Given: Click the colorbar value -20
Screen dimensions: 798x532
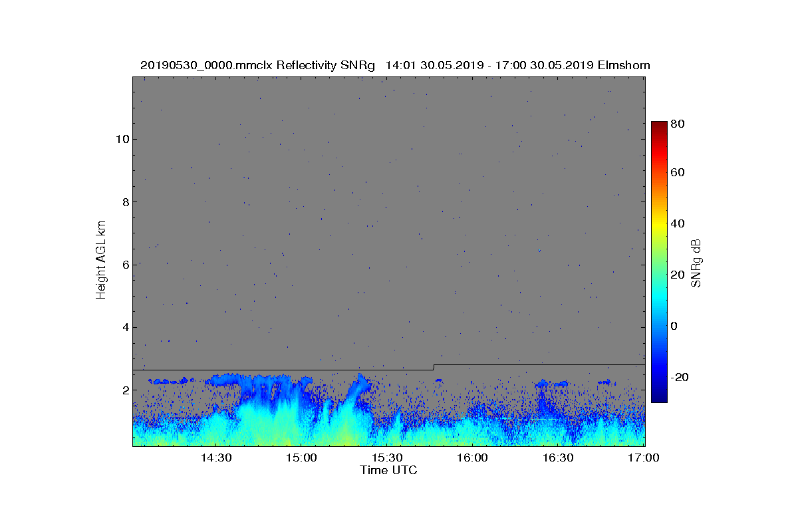Looking at the screenshot, I should point(680,377).
